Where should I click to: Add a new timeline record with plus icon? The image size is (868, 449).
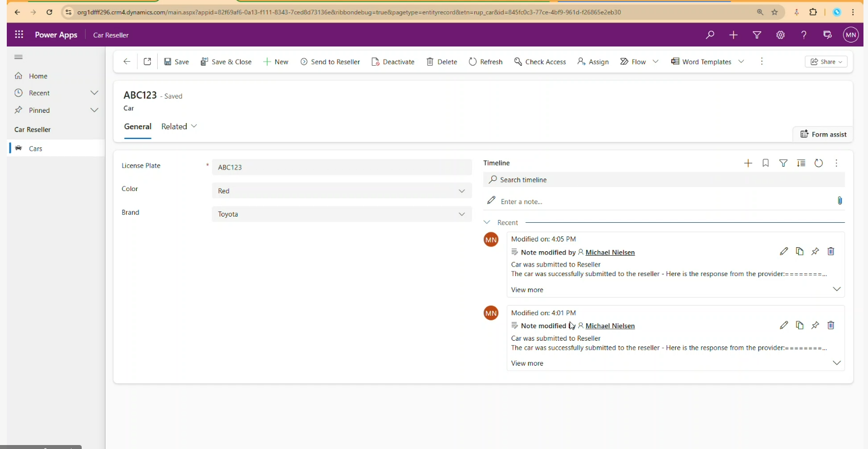[x=748, y=163]
